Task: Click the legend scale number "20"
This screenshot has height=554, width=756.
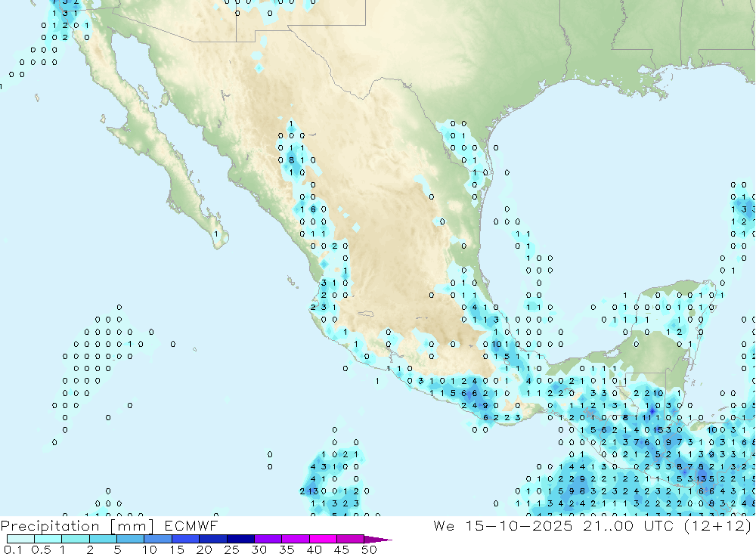Action: [204, 549]
